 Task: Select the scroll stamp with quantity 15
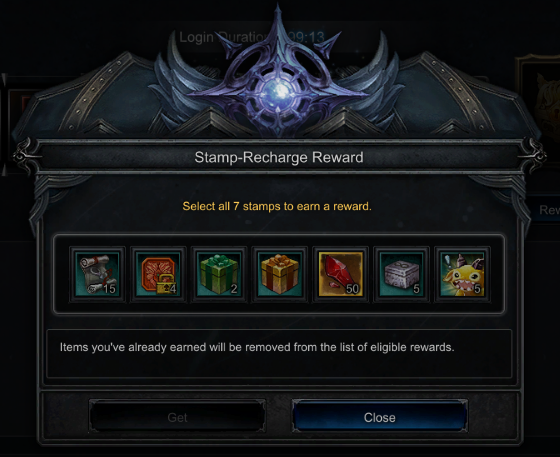pyautogui.click(x=97, y=274)
